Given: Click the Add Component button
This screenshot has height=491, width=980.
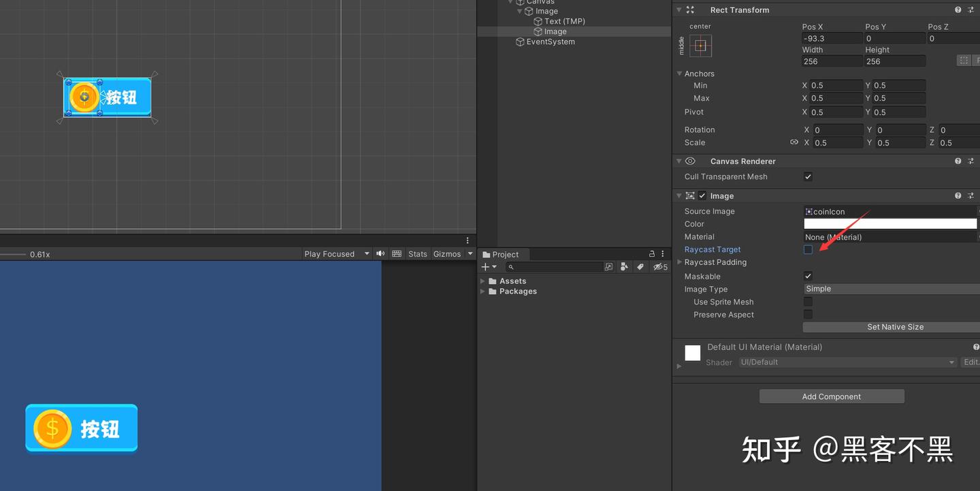Looking at the screenshot, I should point(831,396).
